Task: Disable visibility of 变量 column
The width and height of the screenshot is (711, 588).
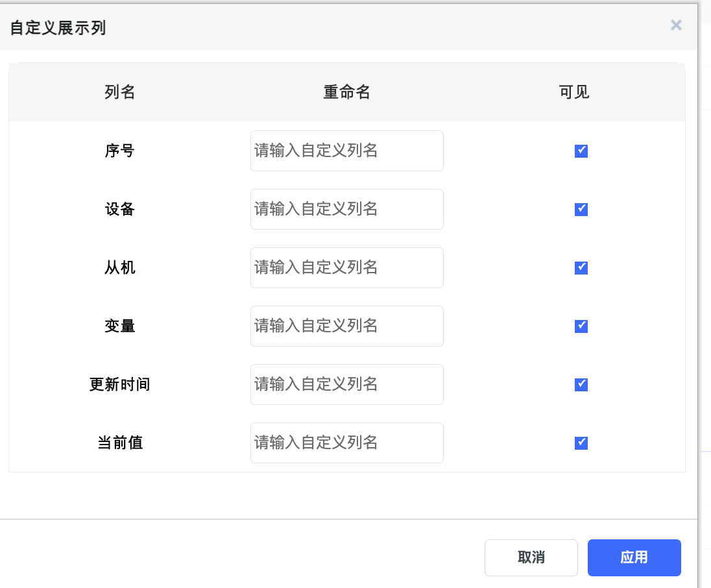Action: [581, 326]
